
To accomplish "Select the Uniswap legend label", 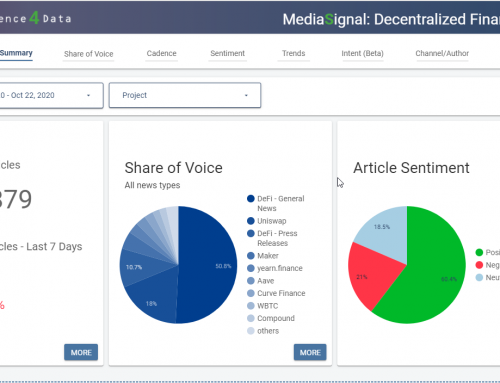I will pos(272,221).
